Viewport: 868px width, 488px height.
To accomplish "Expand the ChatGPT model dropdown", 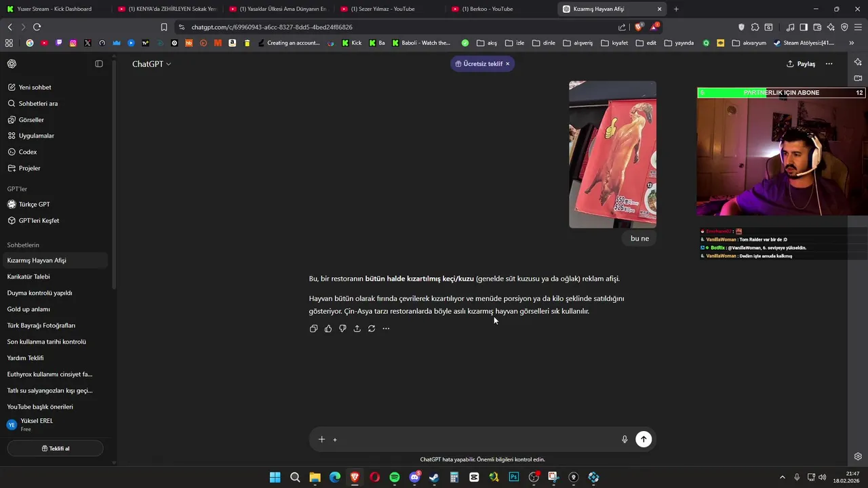I will pos(152,64).
